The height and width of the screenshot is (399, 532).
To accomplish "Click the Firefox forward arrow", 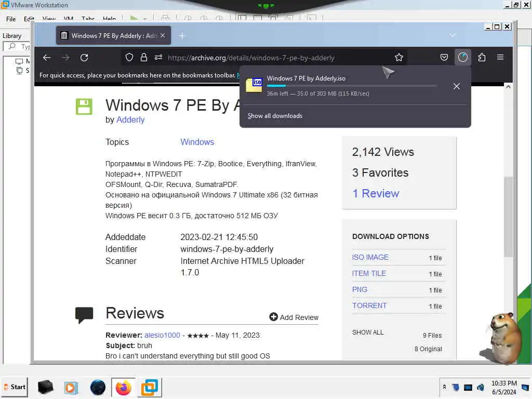I will point(65,58).
